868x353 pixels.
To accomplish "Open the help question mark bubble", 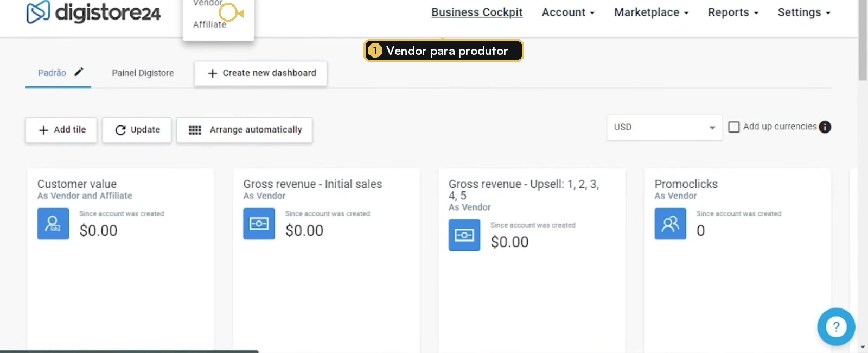I will [x=836, y=326].
